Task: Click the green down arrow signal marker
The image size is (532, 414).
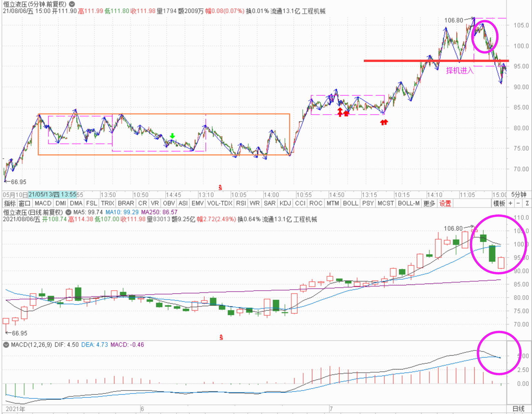Action: tap(172, 136)
